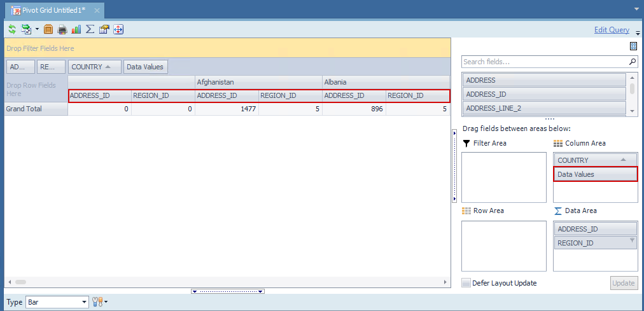Screen dimensions: 644x311
Task: Click the brown box toolbar icon
Action: (48, 29)
